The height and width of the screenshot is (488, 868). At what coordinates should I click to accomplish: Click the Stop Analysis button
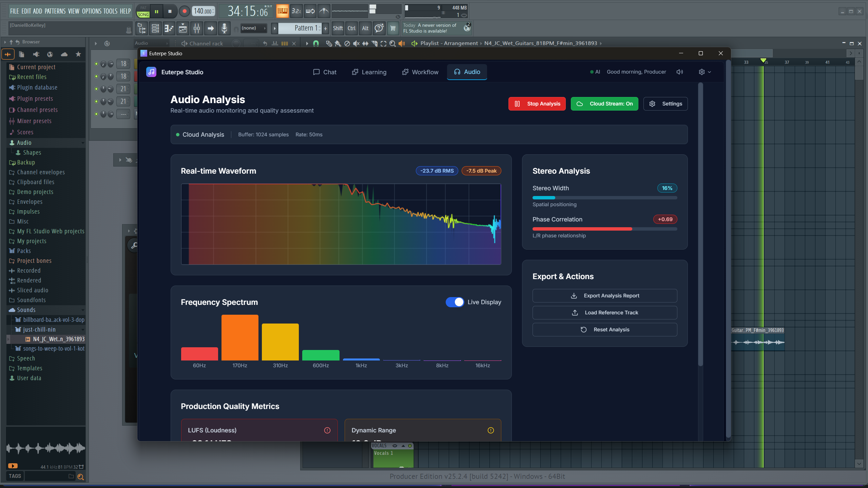[x=537, y=104]
